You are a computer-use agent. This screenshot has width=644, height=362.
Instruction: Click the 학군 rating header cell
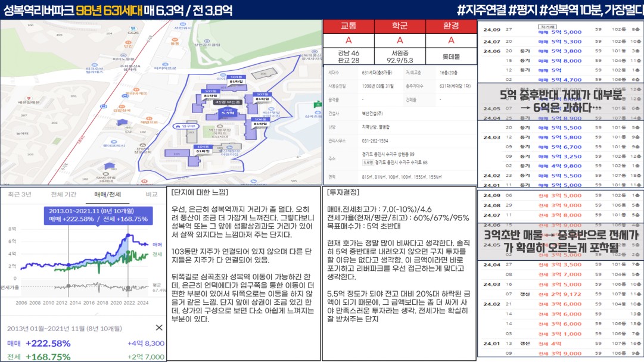[400, 26]
